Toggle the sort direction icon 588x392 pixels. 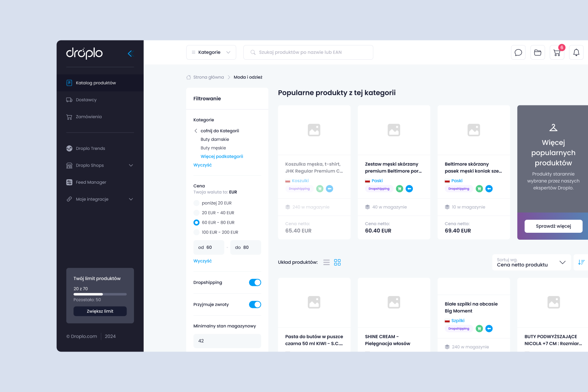581,262
